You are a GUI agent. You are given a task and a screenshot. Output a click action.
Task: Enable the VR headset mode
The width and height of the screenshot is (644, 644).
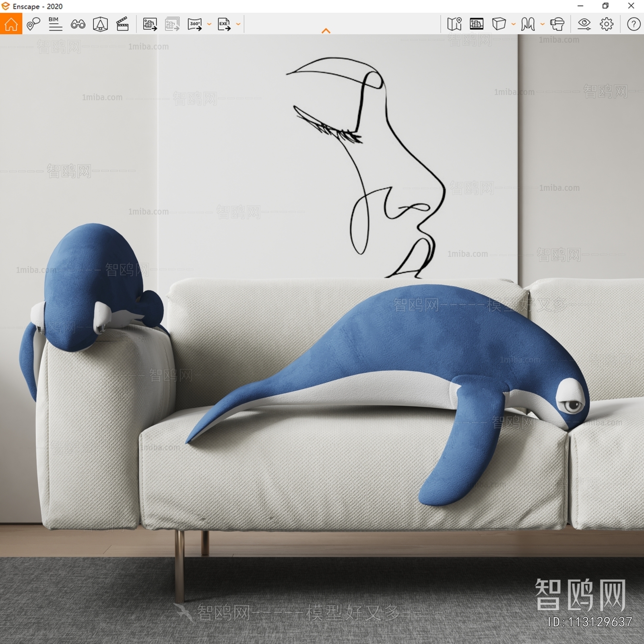(557, 24)
